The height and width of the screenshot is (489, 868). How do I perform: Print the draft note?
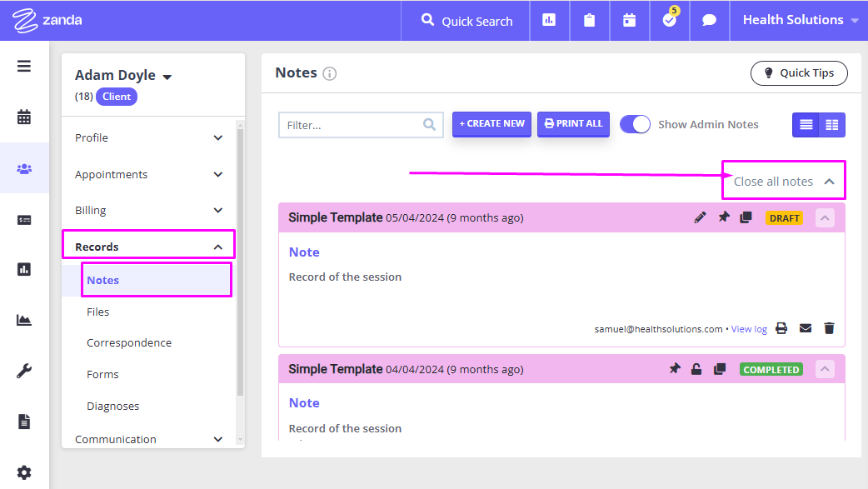point(781,328)
